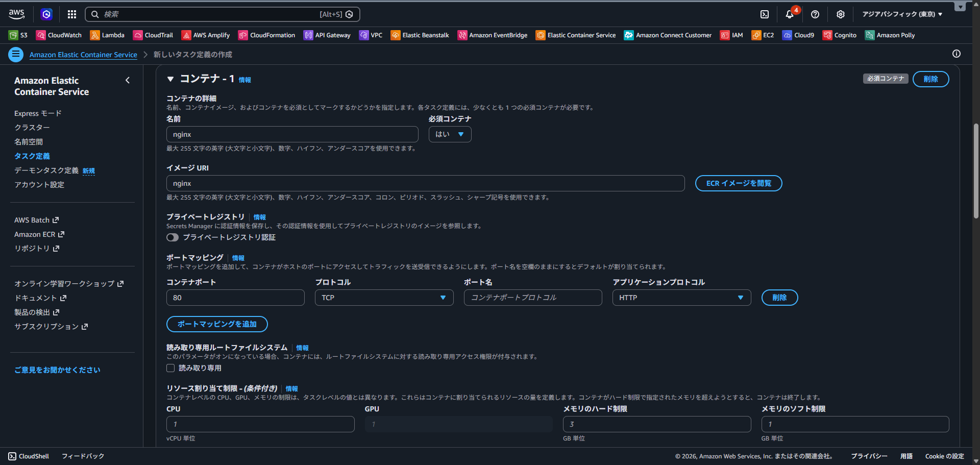Image resolution: width=980 pixels, height=465 pixels.
Task: Open the page info panel icon
Action: point(957,54)
